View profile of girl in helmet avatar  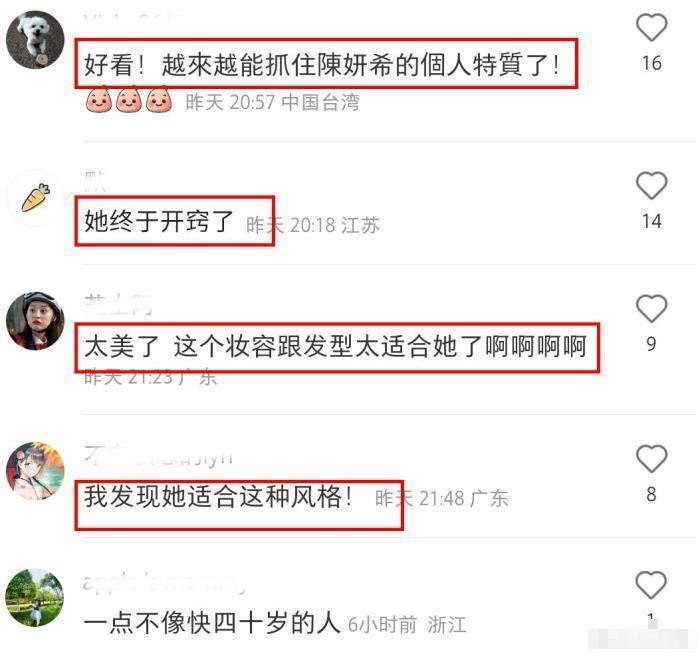tap(35, 321)
